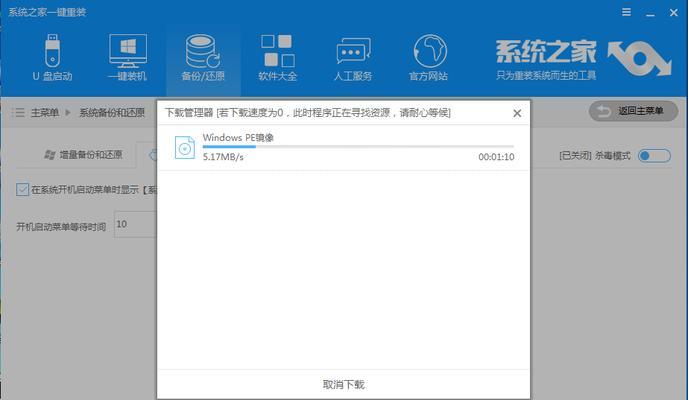The height and width of the screenshot is (400, 688).
Task: Click the 返回主菜单 button
Action: [633, 111]
